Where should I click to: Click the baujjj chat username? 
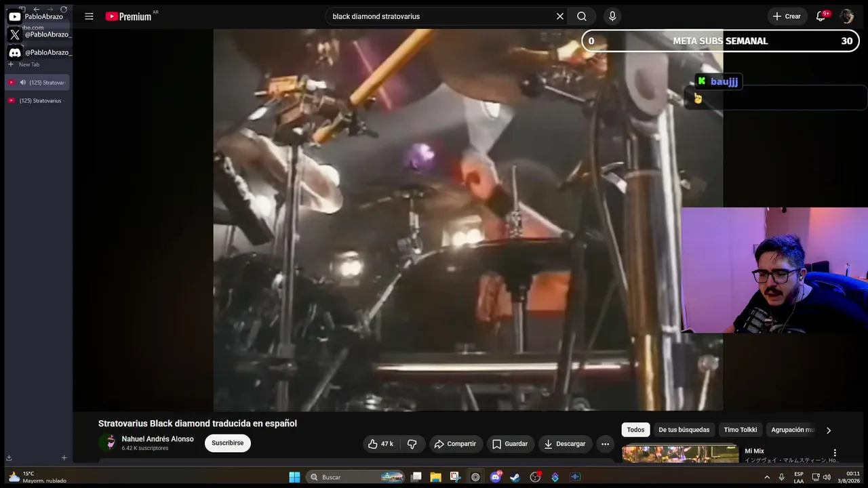coord(724,81)
